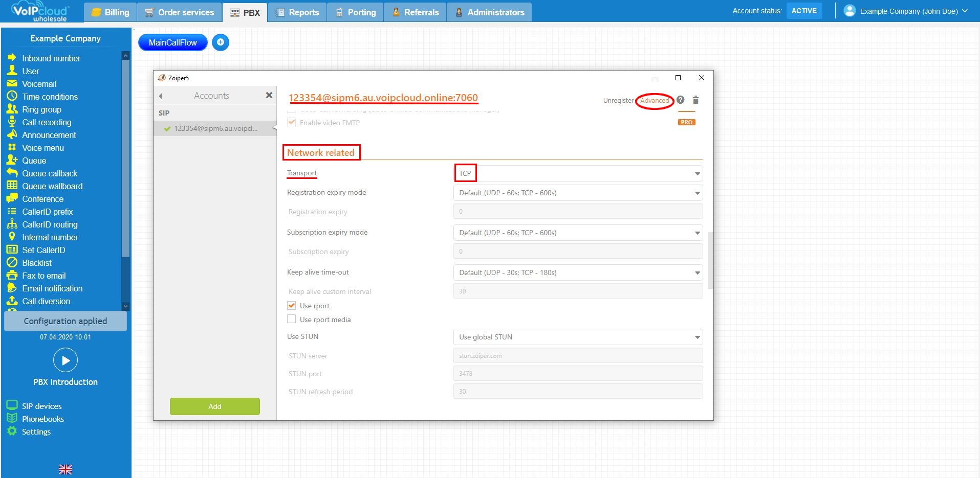Open Keep alive time-out dropdown
980x478 pixels.
click(578, 272)
